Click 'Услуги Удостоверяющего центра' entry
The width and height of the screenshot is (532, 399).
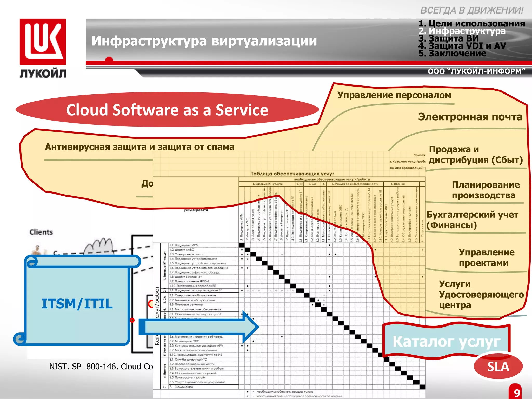click(481, 294)
